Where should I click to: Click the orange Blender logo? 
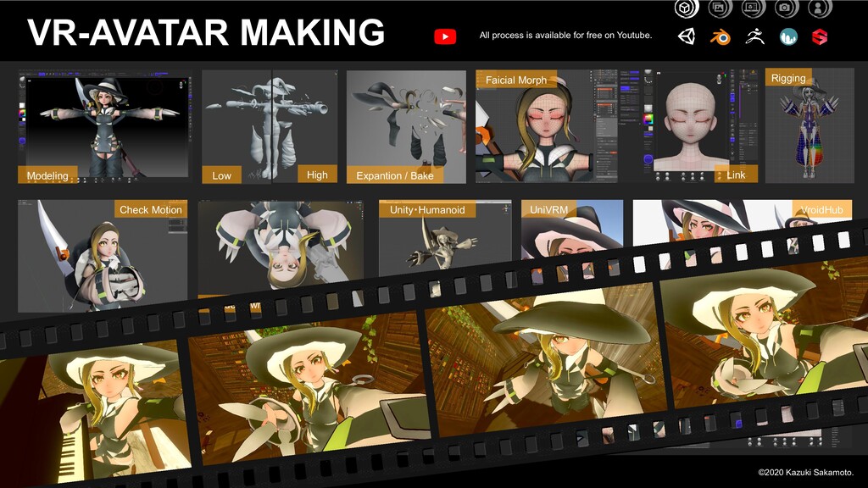721,37
